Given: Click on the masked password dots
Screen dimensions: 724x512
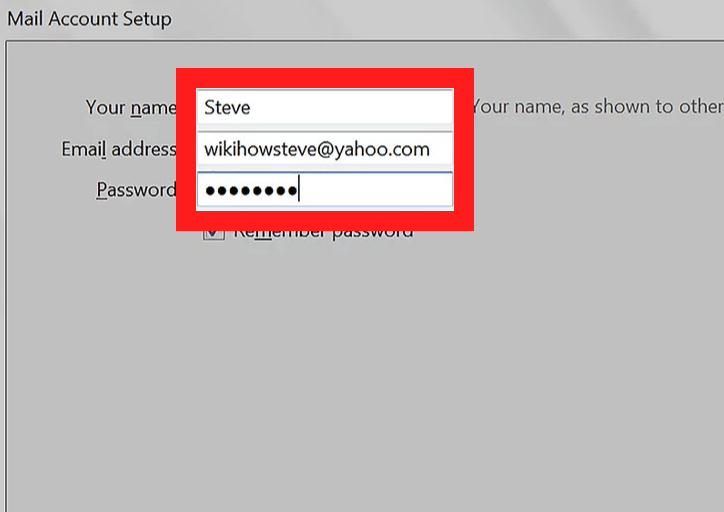Looking at the screenshot, I should click(x=250, y=190).
